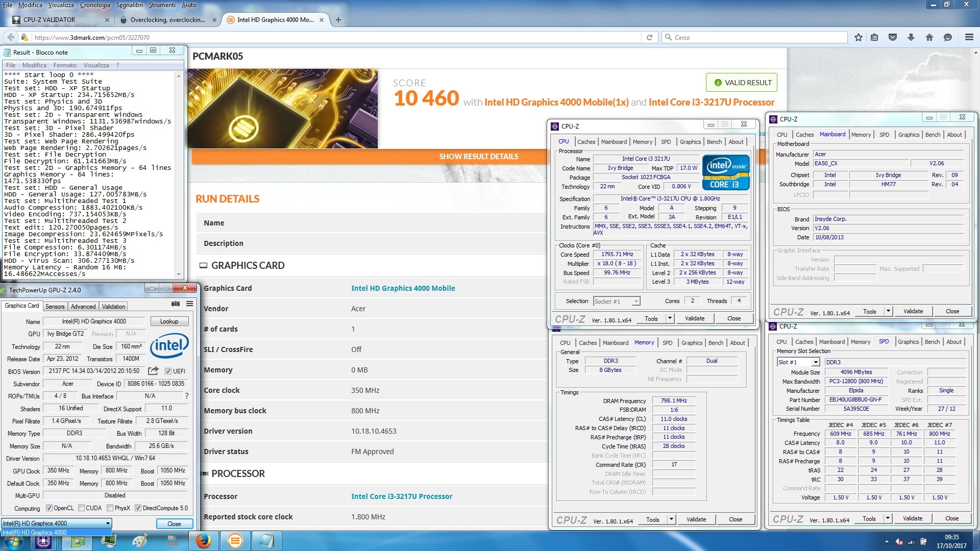980x551 pixels.
Task: Open Tools dropdown arrow in CPU-Z Memory window
Action: tap(672, 519)
